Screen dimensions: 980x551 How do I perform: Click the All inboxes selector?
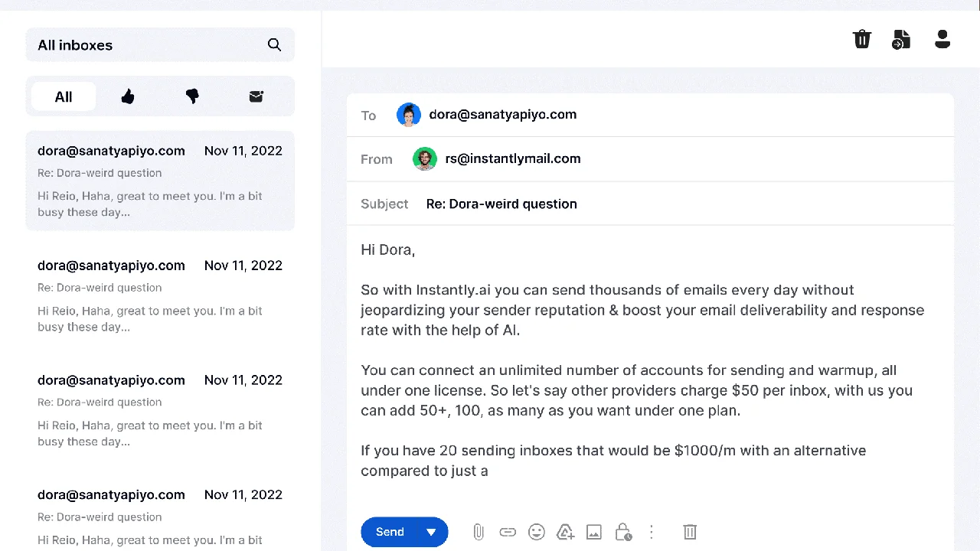[160, 44]
